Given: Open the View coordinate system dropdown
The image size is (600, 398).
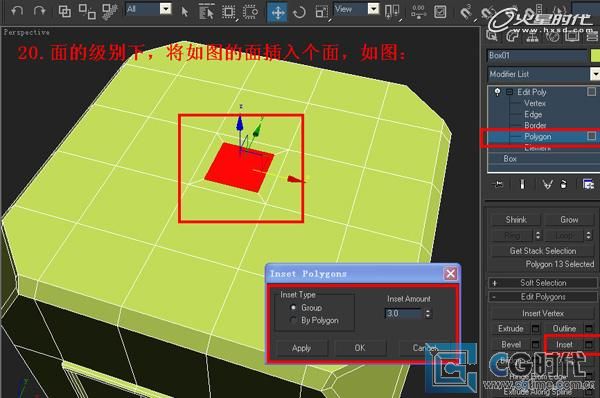Looking at the screenshot, I should coord(357,9).
